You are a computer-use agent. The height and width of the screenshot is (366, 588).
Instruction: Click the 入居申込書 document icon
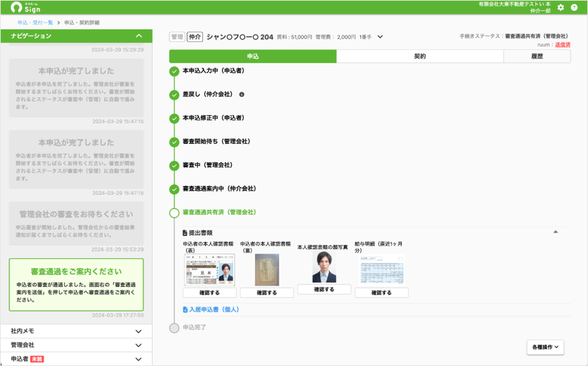pos(185,309)
